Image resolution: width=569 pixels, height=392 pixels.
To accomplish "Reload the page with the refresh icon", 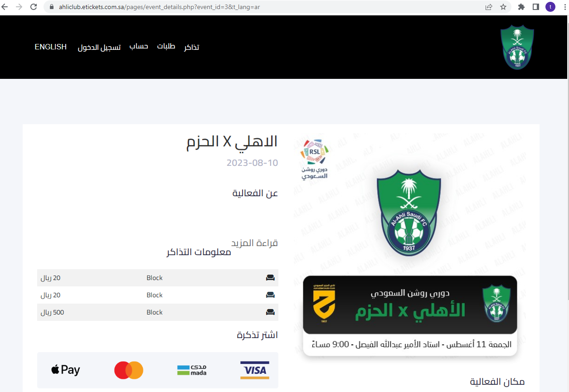I will [x=34, y=7].
